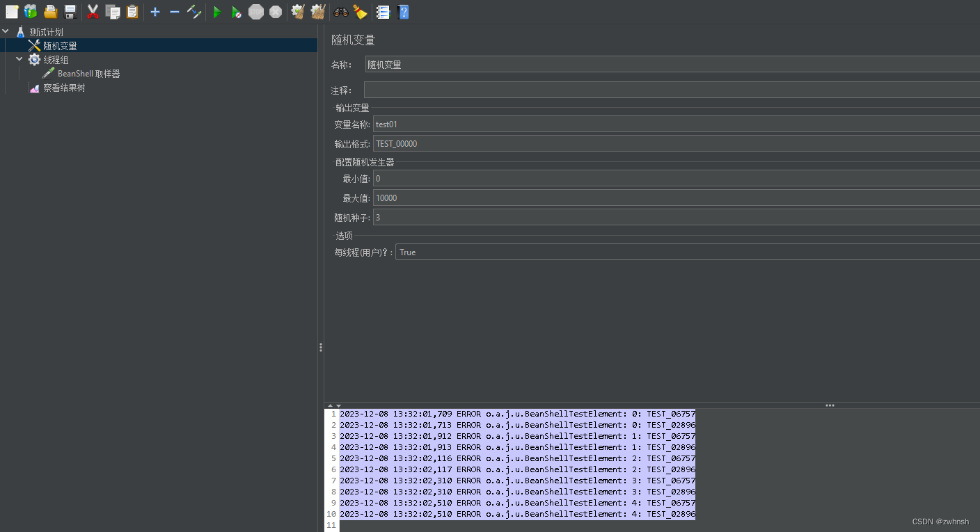Click log line 10 with 4: TEST_02896
The height and width of the screenshot is (532, 980).
(x=517, y=514)
